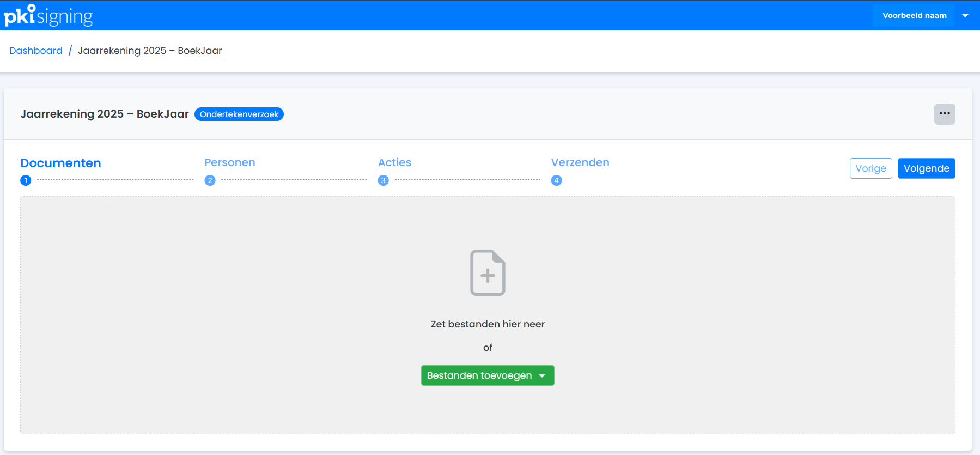
Task: Go to the Verzenden step
Action: click(x=580, y=162)
